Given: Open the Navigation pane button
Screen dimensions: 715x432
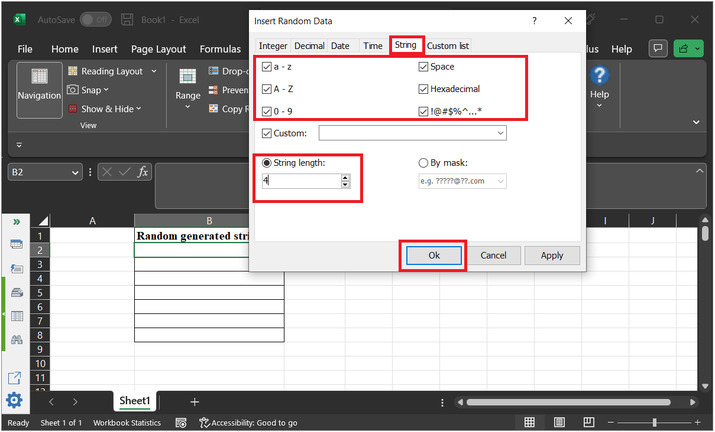Looking at the screenshot, I should [39, 90].
